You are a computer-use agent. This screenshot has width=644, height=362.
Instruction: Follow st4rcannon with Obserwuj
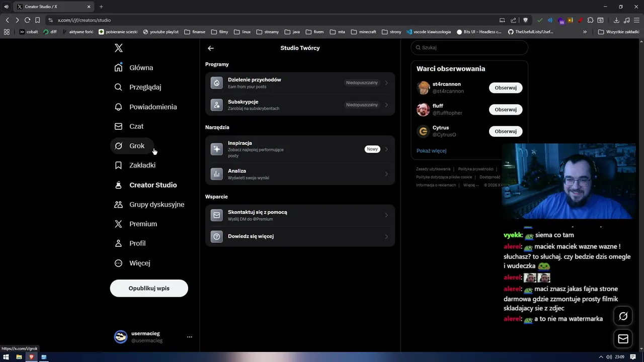(x=506, y=87)
